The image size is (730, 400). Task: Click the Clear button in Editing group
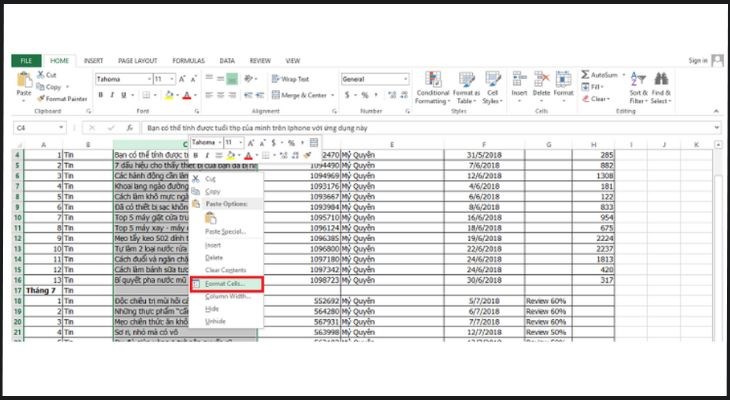tap(599, 99)
